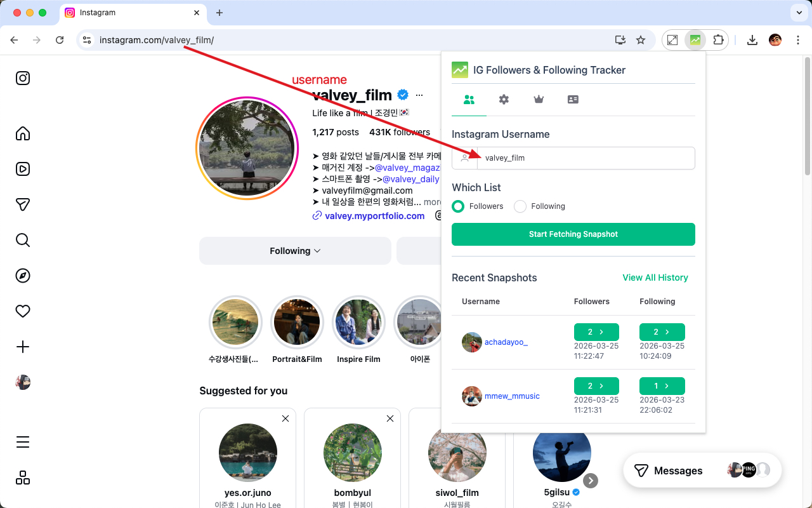Open the ID card tab in tracker
Screen dimensions: 812x508
click(x=573, y=100)
